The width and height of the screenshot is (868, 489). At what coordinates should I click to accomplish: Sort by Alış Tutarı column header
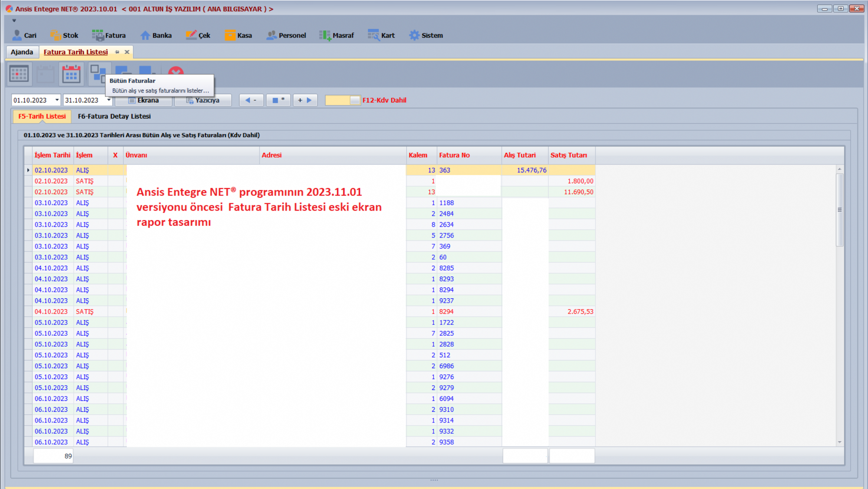pos(525,155)
